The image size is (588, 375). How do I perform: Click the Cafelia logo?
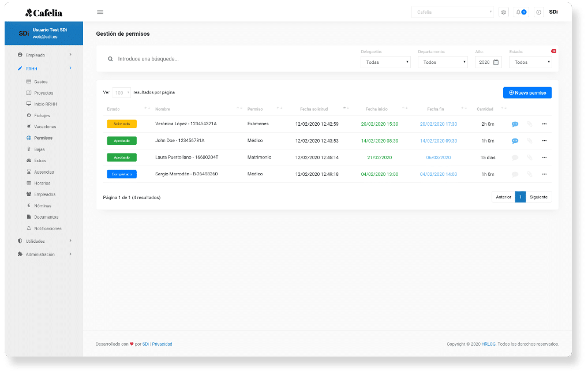(44, 13)
